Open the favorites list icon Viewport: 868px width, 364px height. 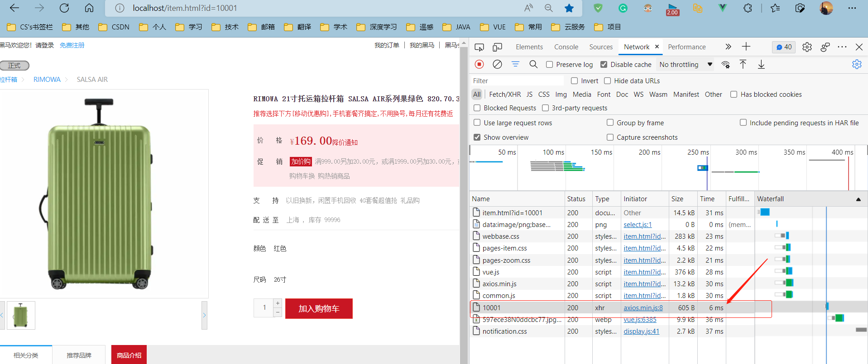[775, 8]
